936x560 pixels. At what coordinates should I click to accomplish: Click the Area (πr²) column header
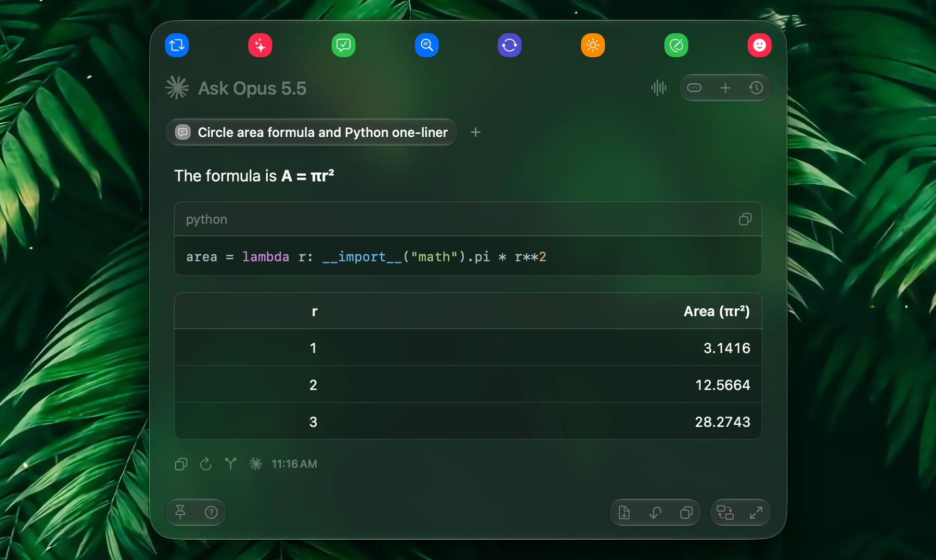point(716,311)
